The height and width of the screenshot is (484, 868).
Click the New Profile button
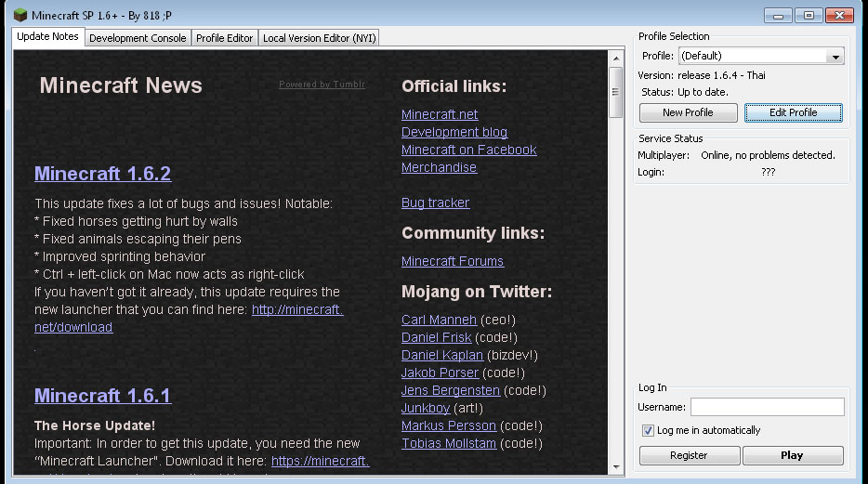(x=688, y=112)
